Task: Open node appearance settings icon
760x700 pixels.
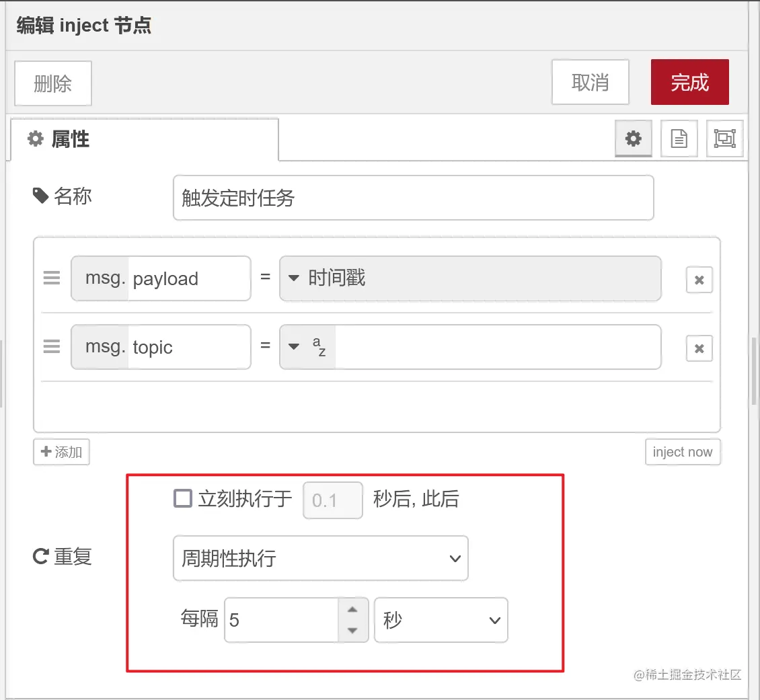Action: 724,139
